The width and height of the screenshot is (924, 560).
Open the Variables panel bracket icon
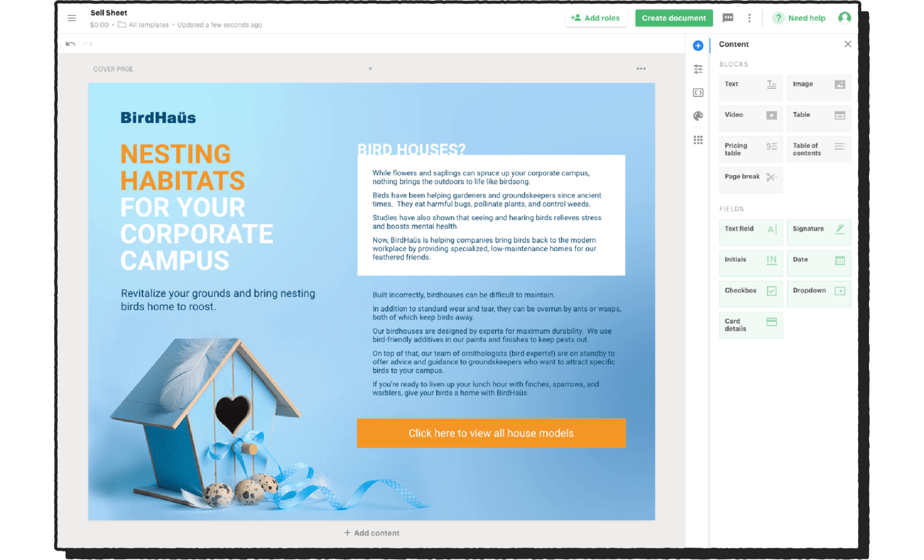click(x=698, y=92)
